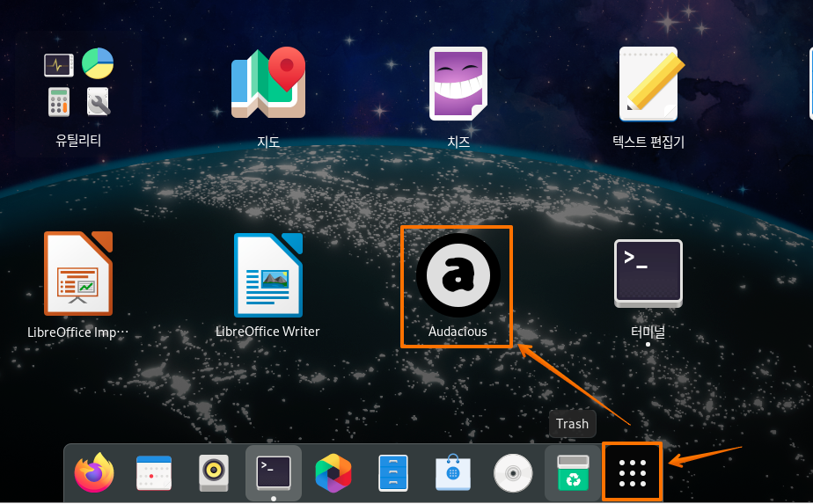
Task: Open the 유틸리티 app folder
Action: (x=78, y=95)
